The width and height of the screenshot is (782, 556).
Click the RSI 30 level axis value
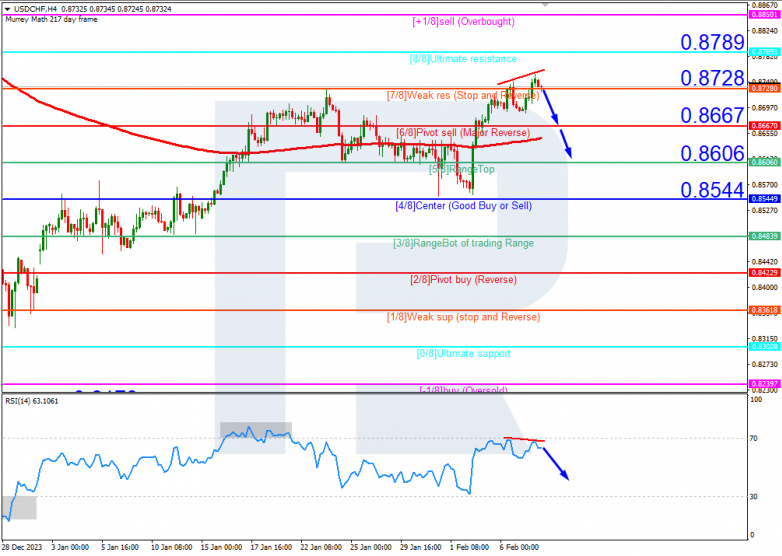tap(754, 497)
